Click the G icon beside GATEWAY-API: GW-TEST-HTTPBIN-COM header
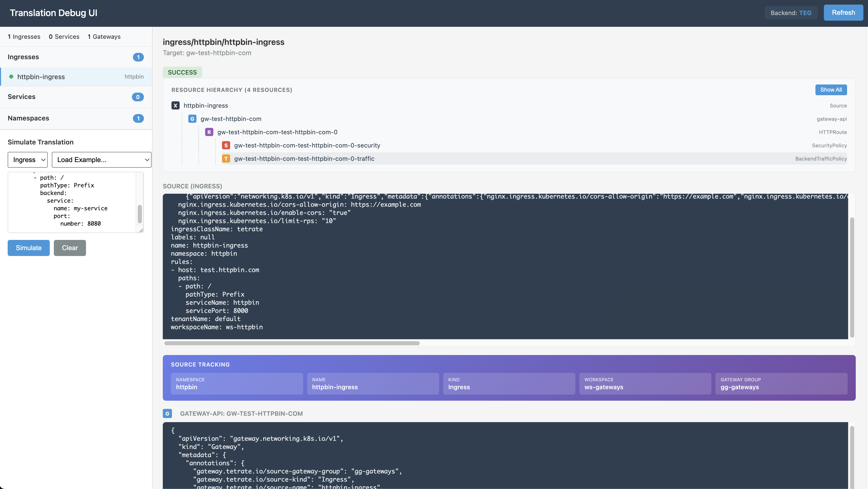 (167, 413)
